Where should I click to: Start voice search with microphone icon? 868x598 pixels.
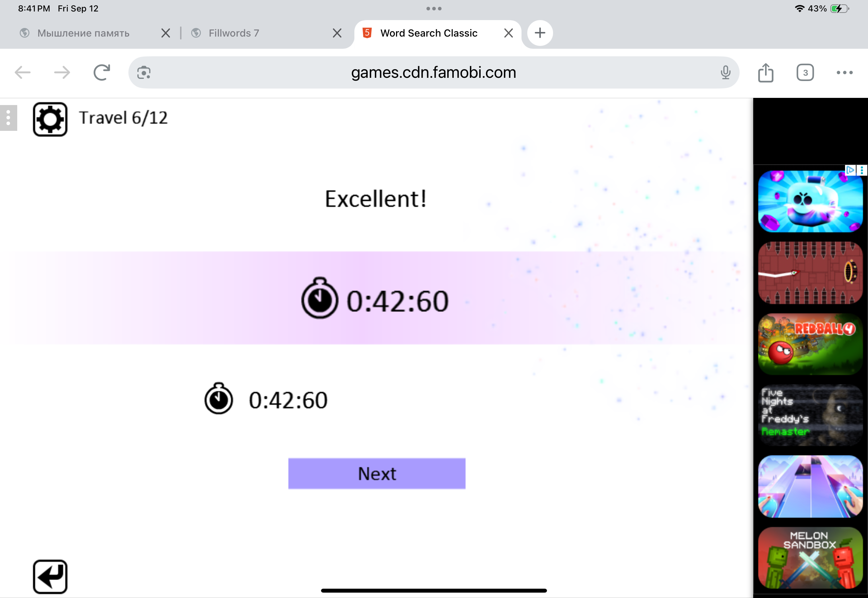pos(725,72)
